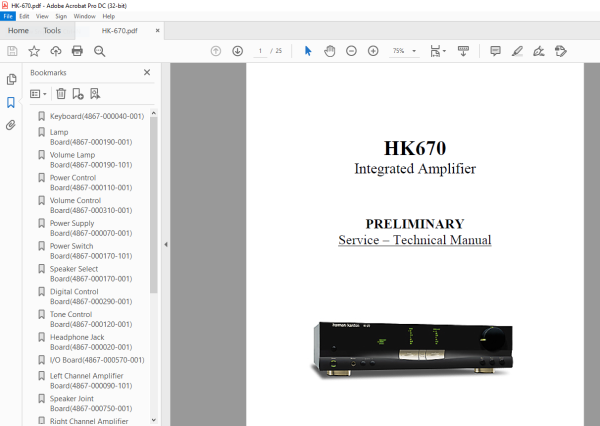600x426 pixels.
Task: Click the find current bookmark icon
Action: [95, 94]
